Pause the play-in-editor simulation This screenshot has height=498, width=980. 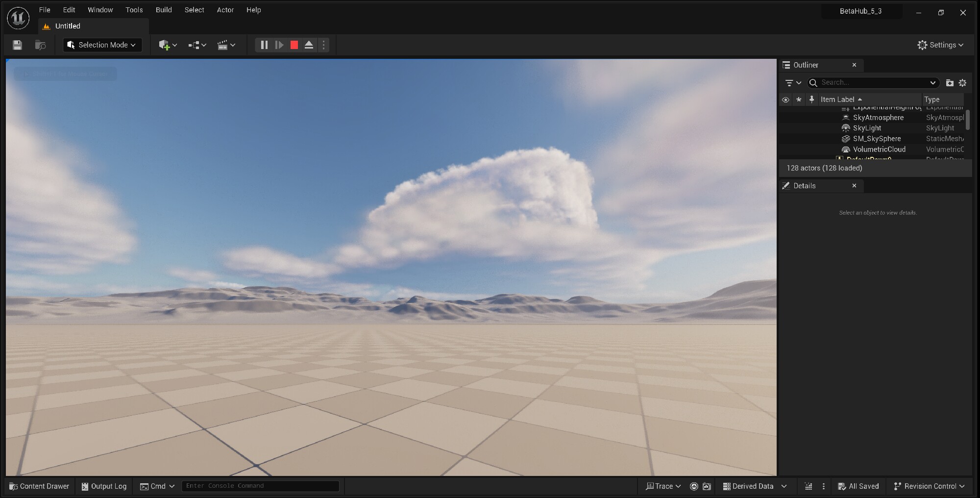264,45
